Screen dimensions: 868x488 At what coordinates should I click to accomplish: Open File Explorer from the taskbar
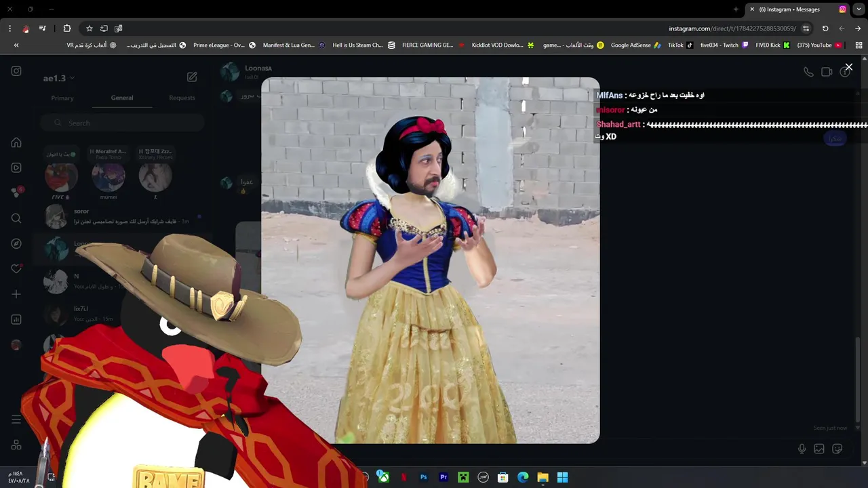tap(542, 477)
